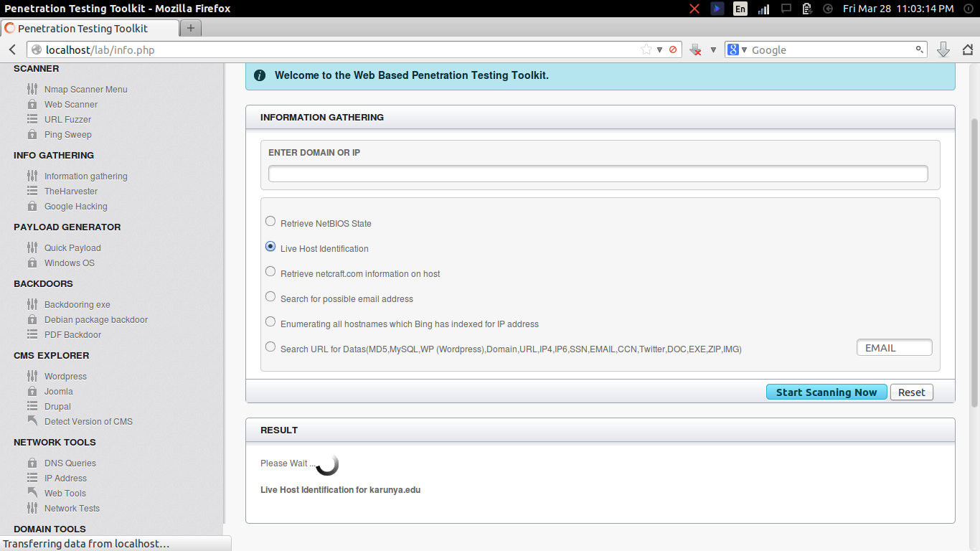This screenshot has width=980, height=551.
Task: Click the info icon beside the welcome message
Action: (x=259, y=75)
